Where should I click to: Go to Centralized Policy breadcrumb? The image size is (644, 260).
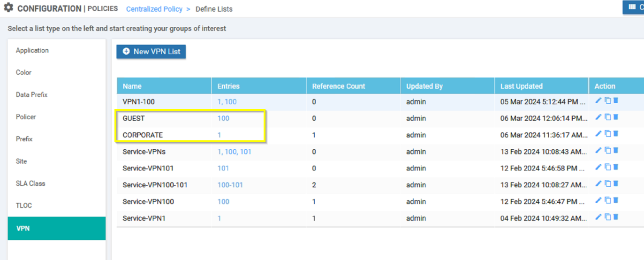click(154, 9)
